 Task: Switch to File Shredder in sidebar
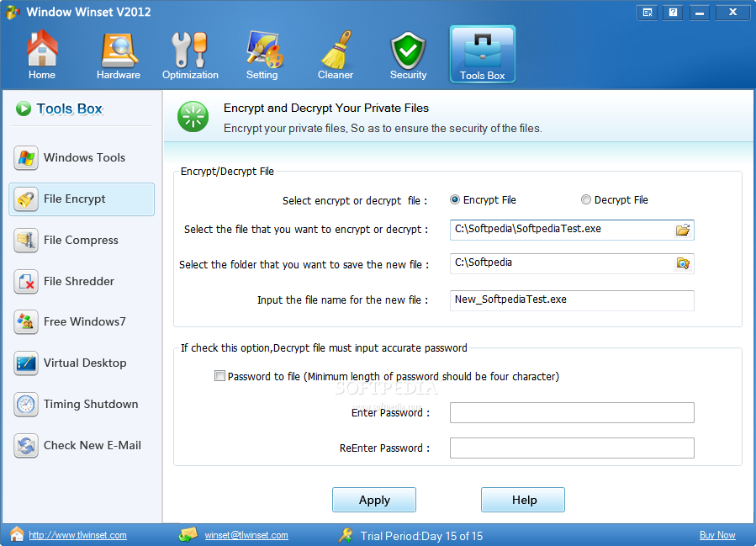82,281
